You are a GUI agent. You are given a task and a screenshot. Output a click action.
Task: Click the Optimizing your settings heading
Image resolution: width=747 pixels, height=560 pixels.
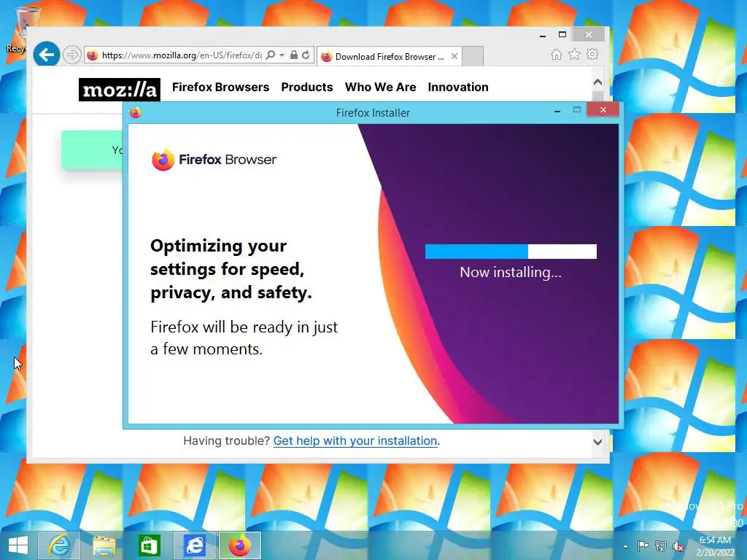[x=231, y=269]
